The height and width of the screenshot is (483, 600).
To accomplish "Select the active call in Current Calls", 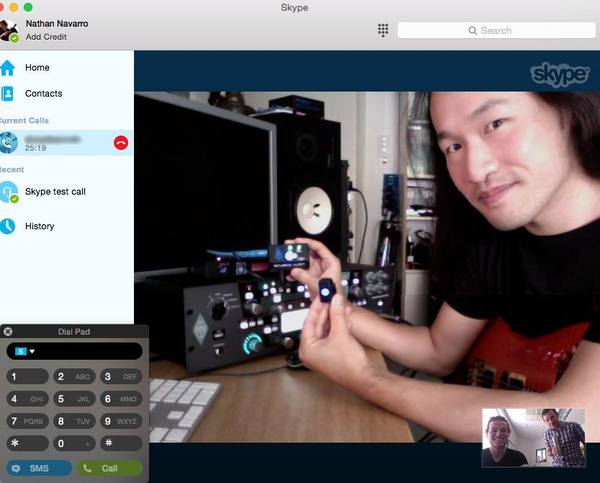I will tap(67, 143).
